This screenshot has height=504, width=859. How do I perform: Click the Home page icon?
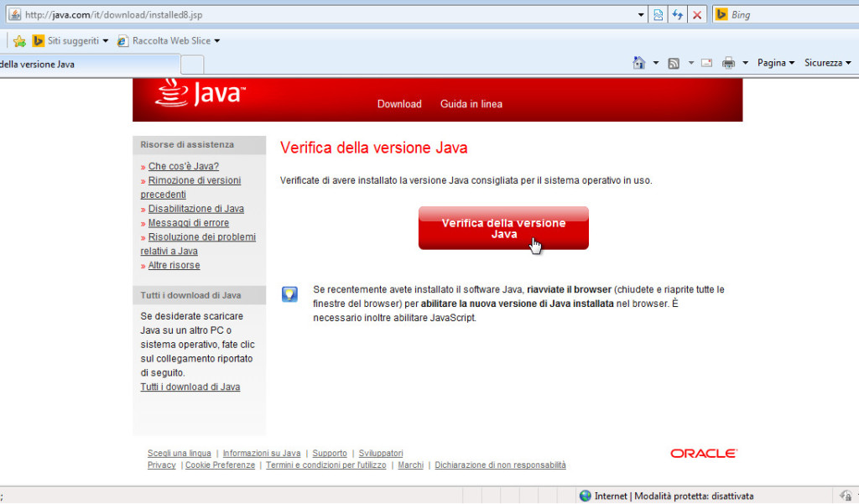[638, 63]
